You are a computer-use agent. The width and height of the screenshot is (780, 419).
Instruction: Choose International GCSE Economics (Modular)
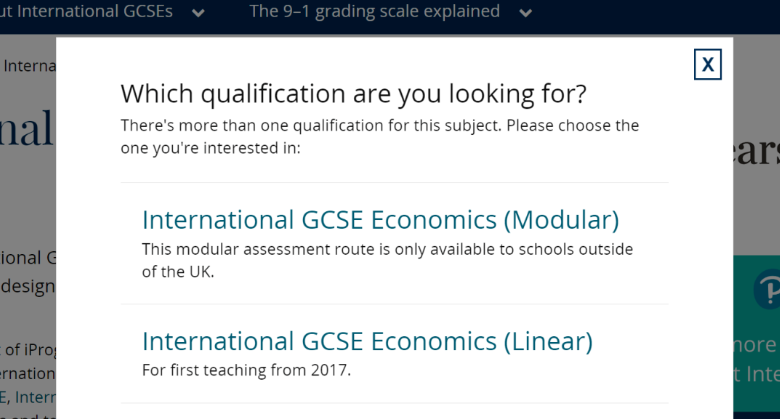(381, 219)
